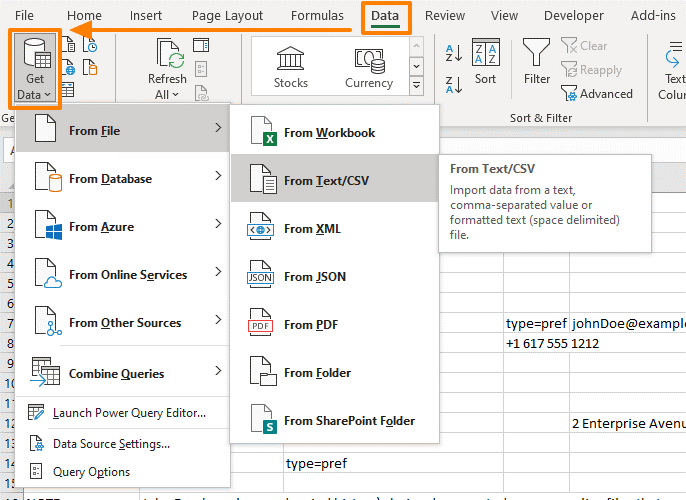This screenshot has height=500, width=686.
Task: Expand the From Online Services submenu
Action: [122, 275]
